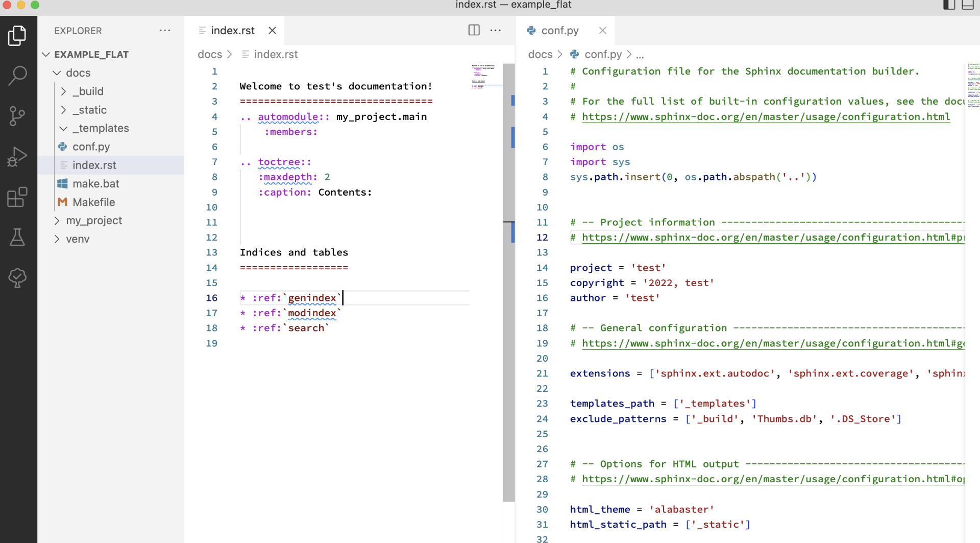Open sphinx configuration.html link on line 4
The height and width of the screenshot is (543, 980).
766,117
